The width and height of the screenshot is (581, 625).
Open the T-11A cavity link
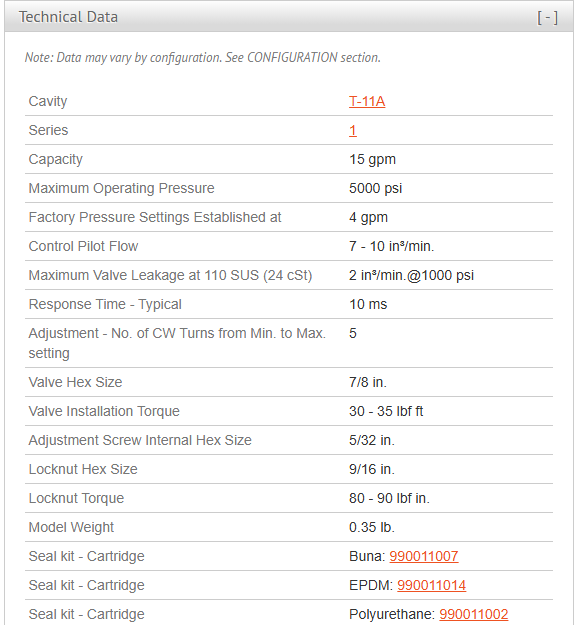[x=367, y=101]
